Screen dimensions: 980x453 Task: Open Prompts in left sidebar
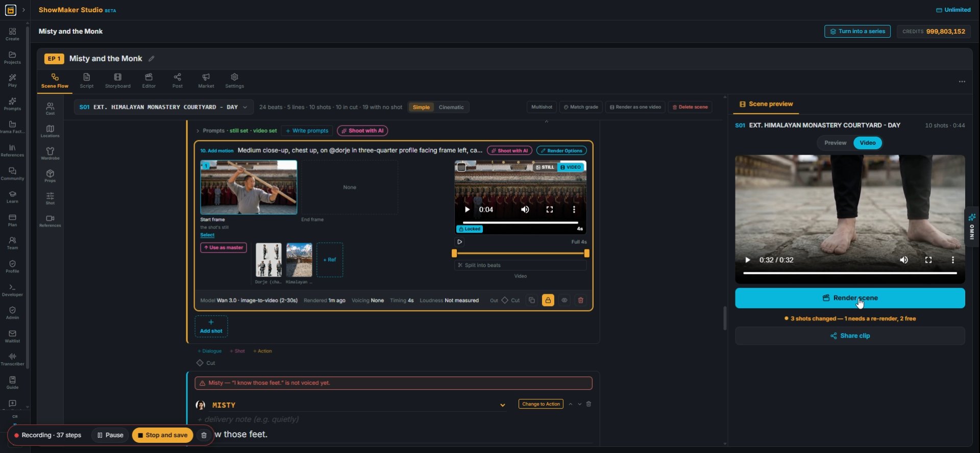[12, 104]
